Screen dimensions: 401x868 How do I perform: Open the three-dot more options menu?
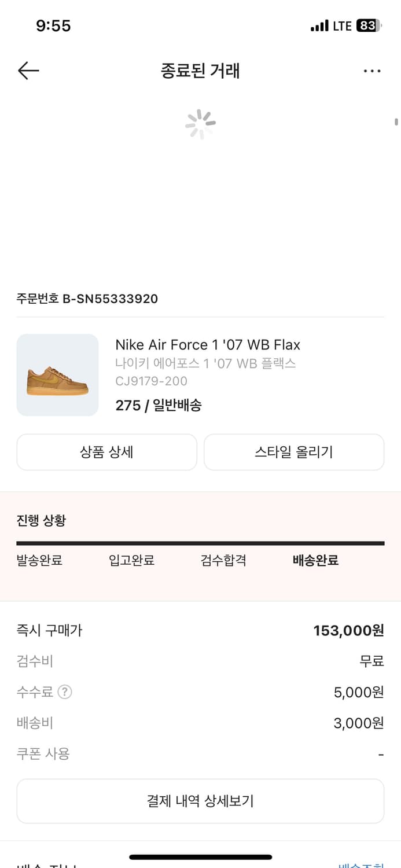coord(372,71)
